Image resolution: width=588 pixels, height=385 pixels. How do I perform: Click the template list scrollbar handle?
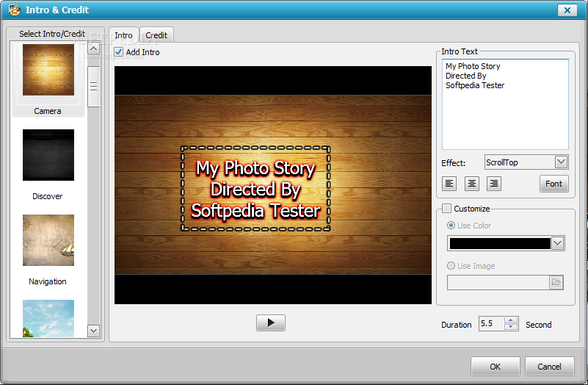pyautogui.click(x=93, y=87)
